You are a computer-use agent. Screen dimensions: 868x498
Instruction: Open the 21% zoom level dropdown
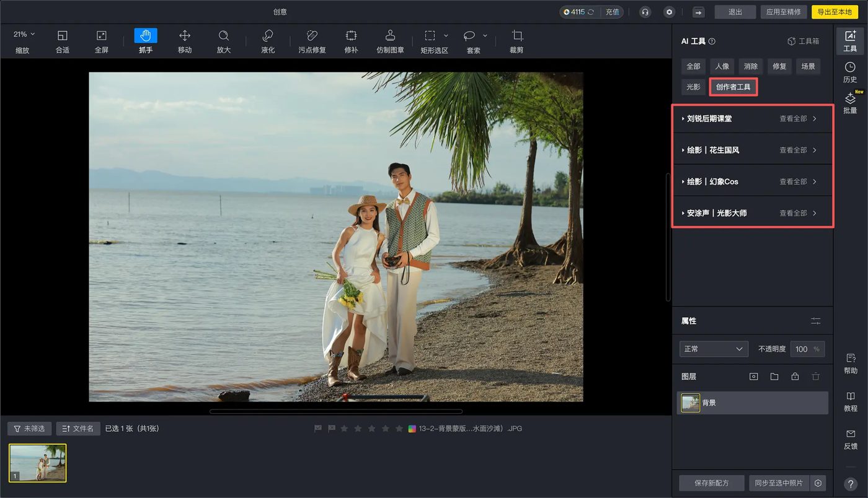click(24, 35)
